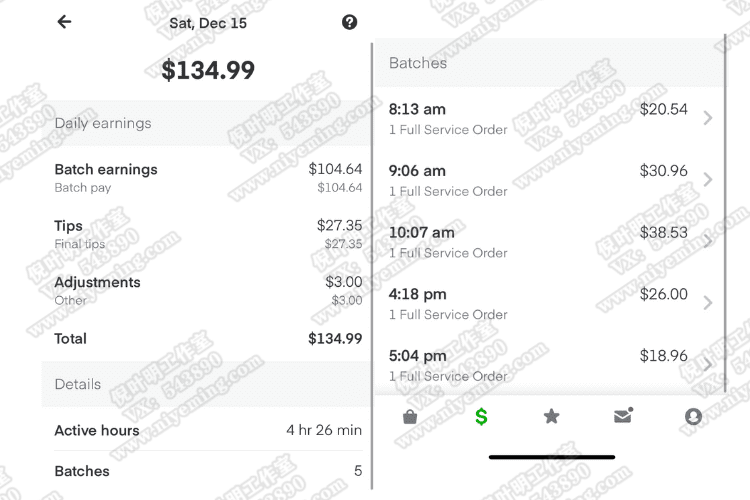This screenshot has width=750, height=500.
Task: Select the Batch earnings row
Action: point(208,178)
